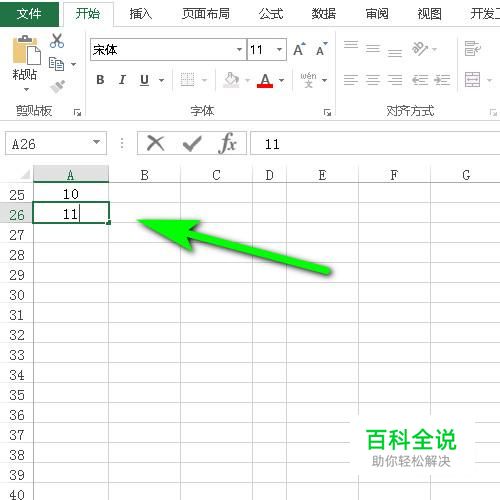Open the Borders dropdown arrow

tap(204, 80)
